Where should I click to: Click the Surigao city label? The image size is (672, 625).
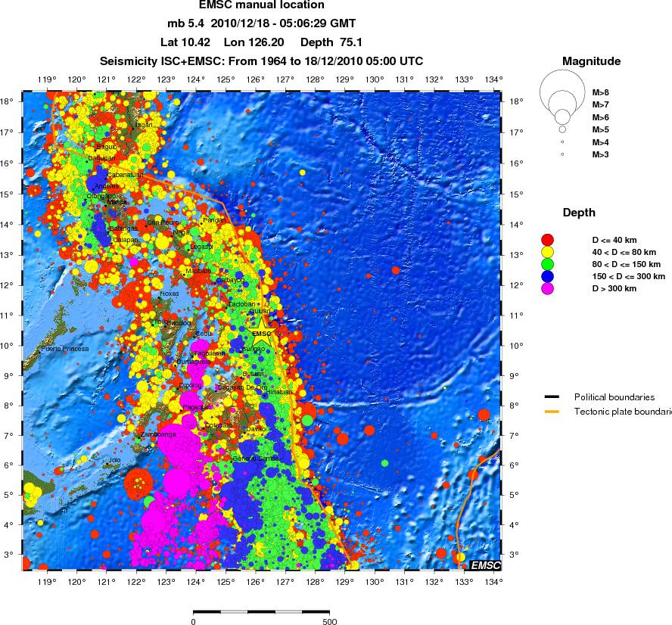point(254,349)
